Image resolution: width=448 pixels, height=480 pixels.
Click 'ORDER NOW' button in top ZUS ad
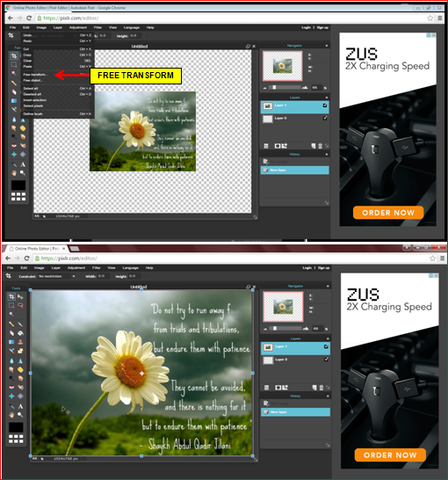388,213
